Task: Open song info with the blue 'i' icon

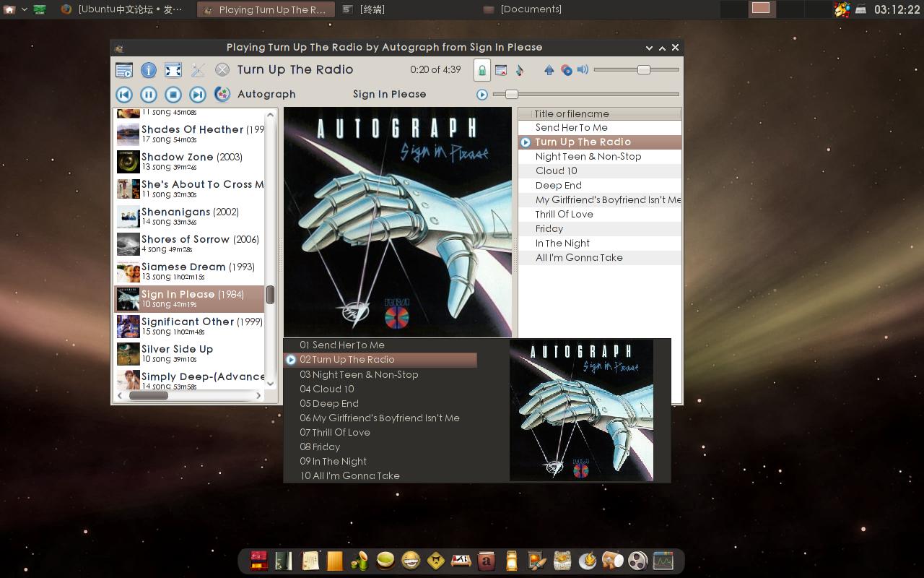Action: tap(149, 70)
